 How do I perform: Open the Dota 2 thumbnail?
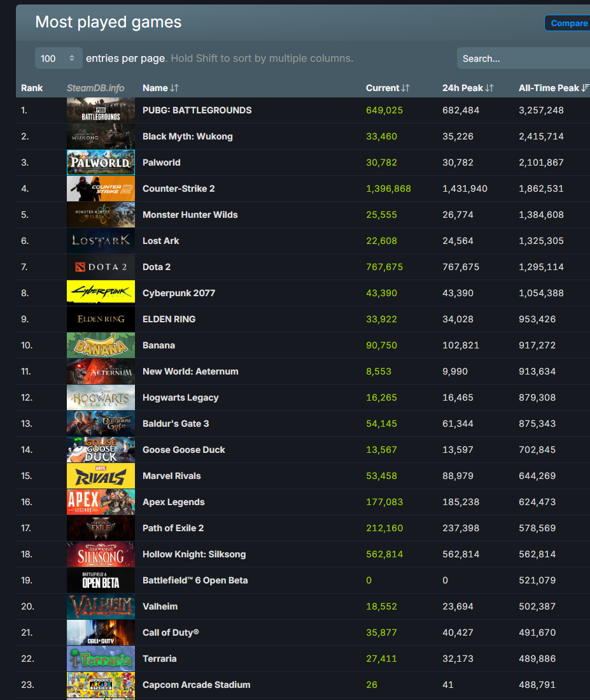click(x=101, y=267)
